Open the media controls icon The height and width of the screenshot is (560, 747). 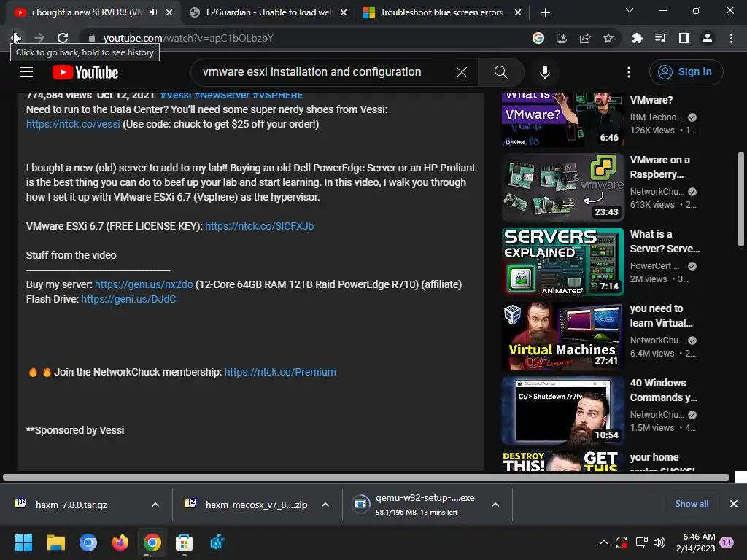click(x=661, y=38)
